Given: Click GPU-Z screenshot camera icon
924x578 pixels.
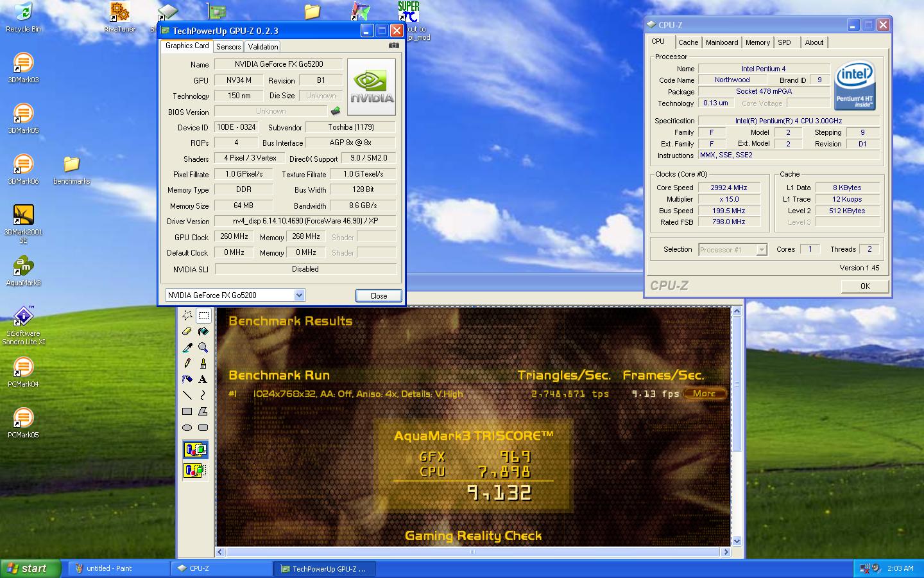Looking at the screenshot, I should 394,46.
